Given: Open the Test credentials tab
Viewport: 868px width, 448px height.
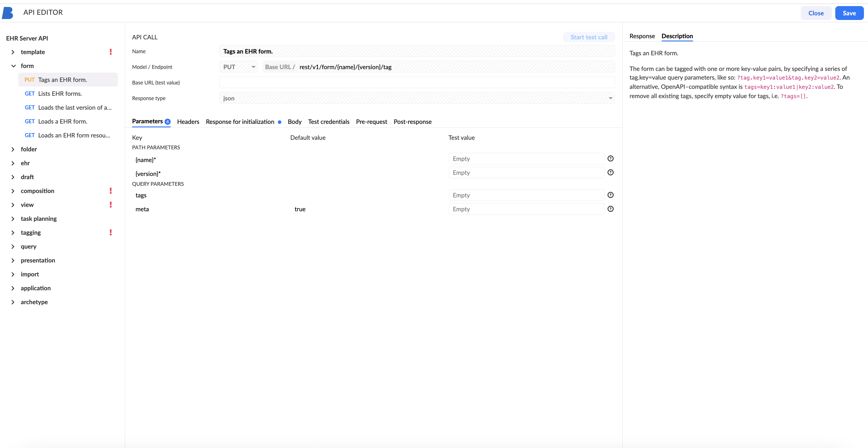Looking at the screenshot, I should (329, 122).
